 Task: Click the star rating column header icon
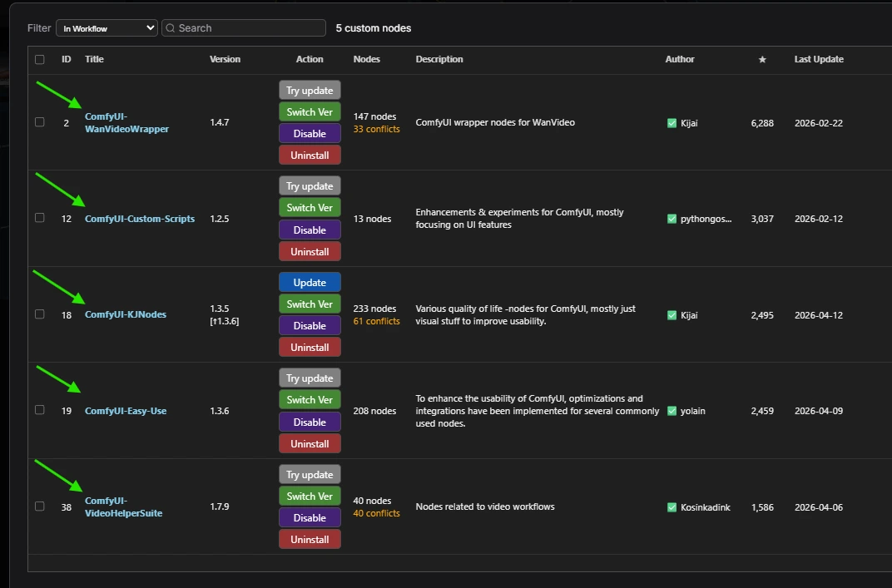click(x=762, y=60)
